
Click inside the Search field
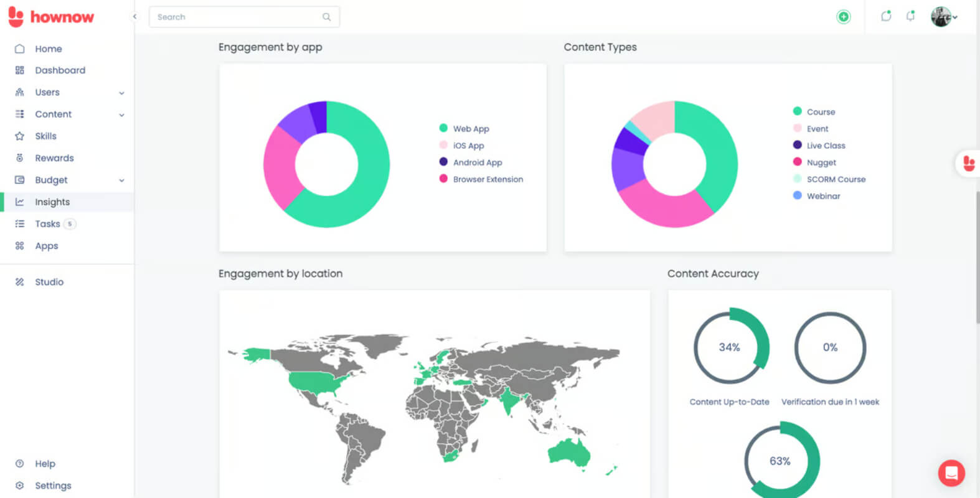244,17
